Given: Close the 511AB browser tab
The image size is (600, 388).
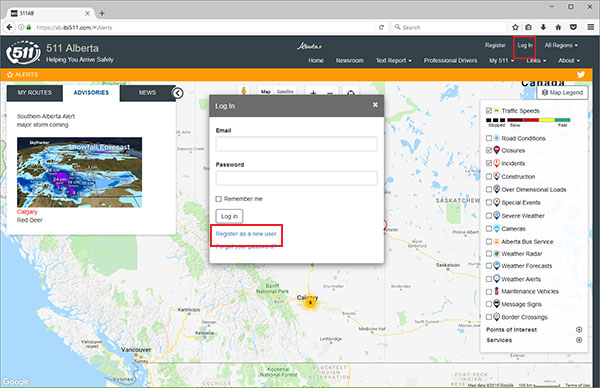Looking at the screenshot, I should click(87, 13).
